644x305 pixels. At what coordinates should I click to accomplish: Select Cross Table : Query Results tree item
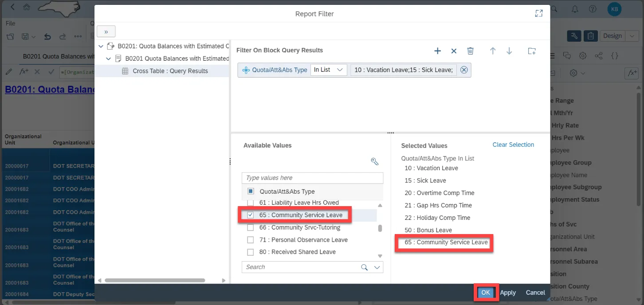click(170, 71)
